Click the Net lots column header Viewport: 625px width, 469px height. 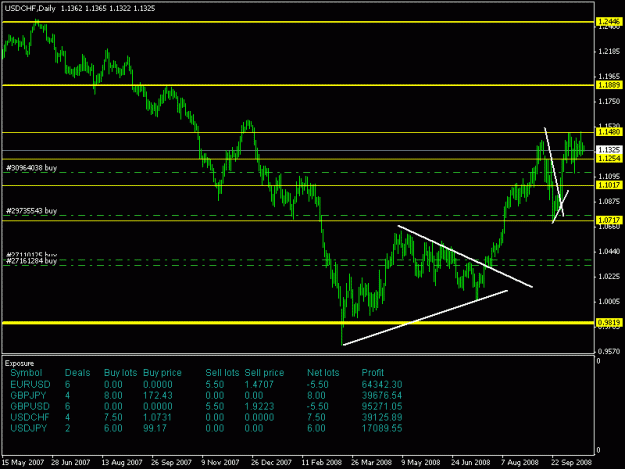pyautogui.click(x=323, y=373)
